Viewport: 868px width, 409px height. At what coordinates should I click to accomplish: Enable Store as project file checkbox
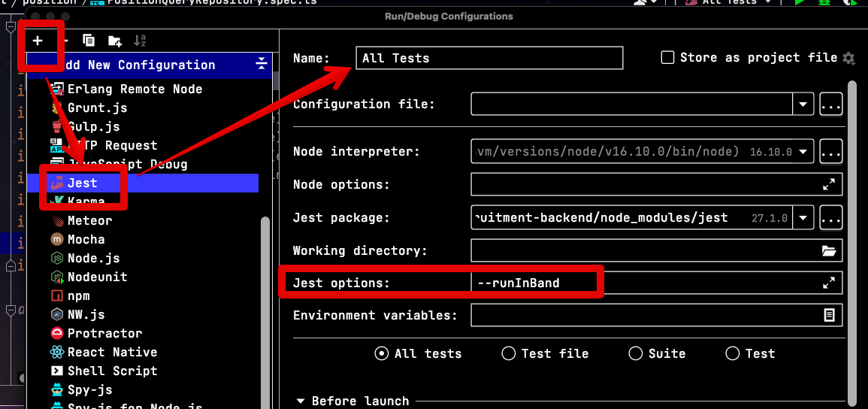667,58
